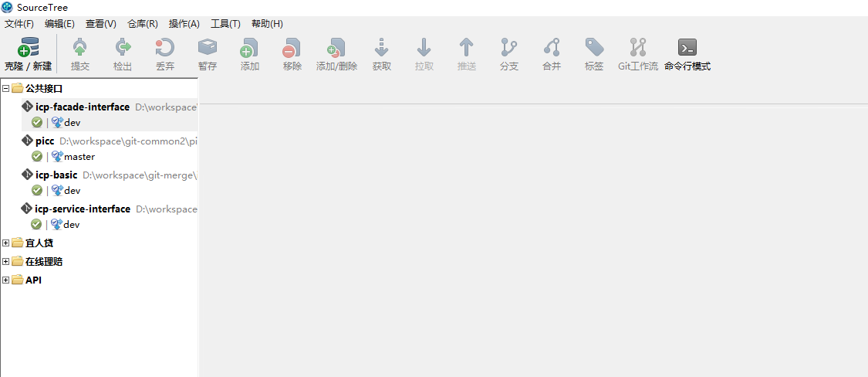Click the dev branch label under icp-facade-interface
The image size is (868, 377).
[x=73, y=123]
